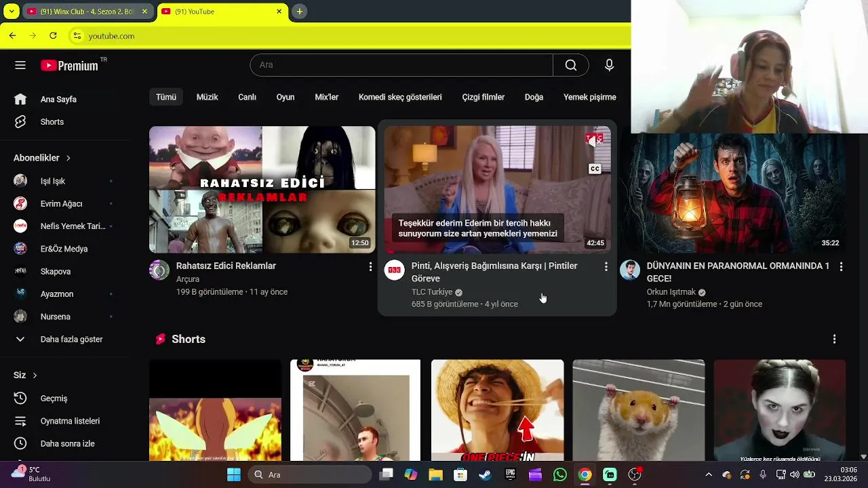
Task: Click the browser address bar youtube.com
Action: click(111, 36)
